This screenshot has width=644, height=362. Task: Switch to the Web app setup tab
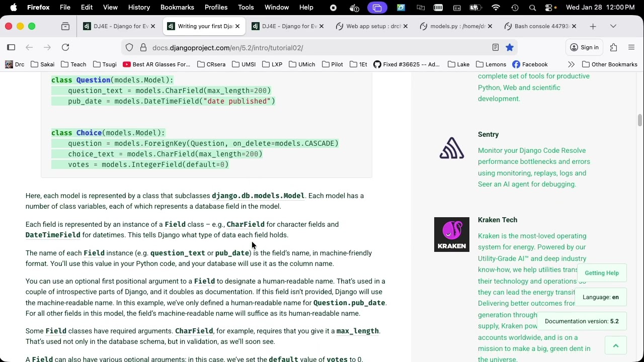pyautogui.click(x=372, y=26)
